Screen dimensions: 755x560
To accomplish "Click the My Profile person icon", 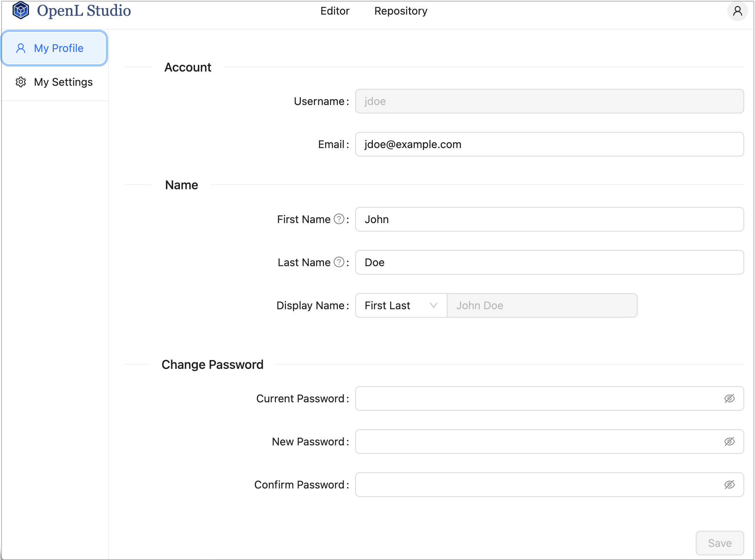I will point(21,48).
